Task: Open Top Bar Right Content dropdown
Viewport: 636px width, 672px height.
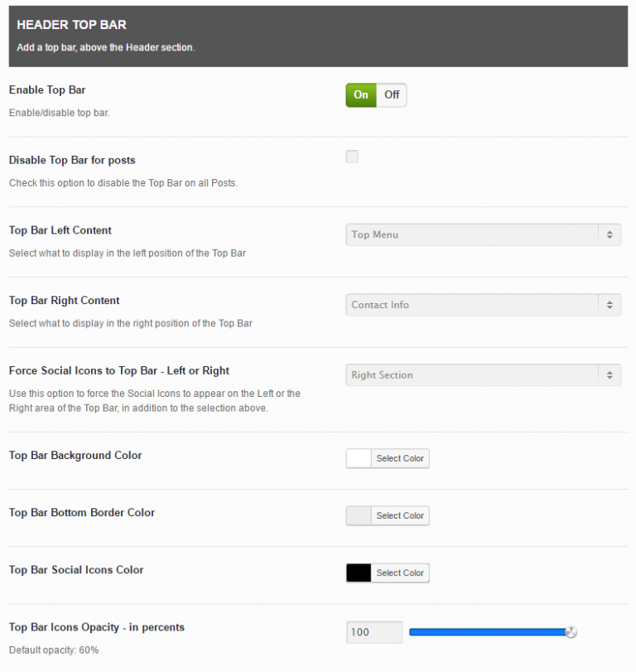Action: coord(483,305)
